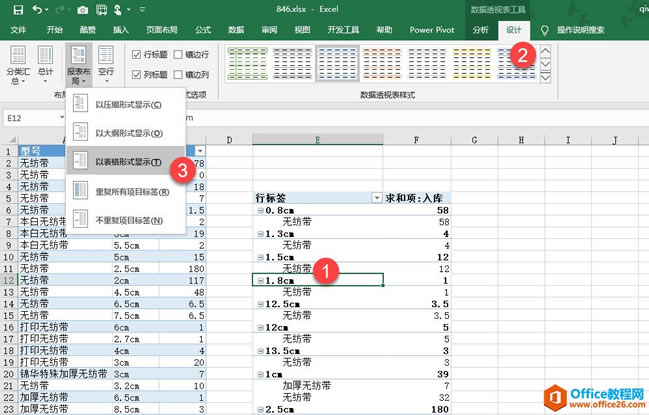
Task: Open table column filter dropdown in row 1
Action: pyautogui.click(x=200, y=151)
